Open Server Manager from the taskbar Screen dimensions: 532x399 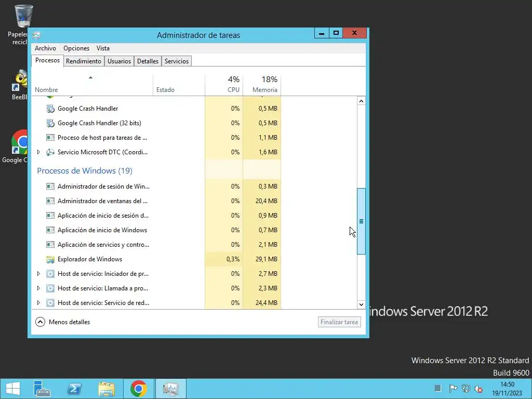tap(42, 389)
